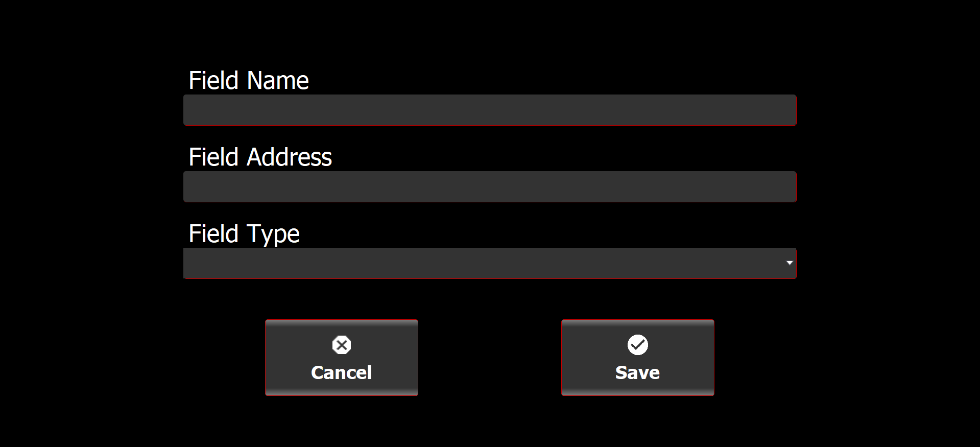This screenshot has width=980, height=447.
Task: Confirm the new field with the checkmark icon
Action: 637,345
